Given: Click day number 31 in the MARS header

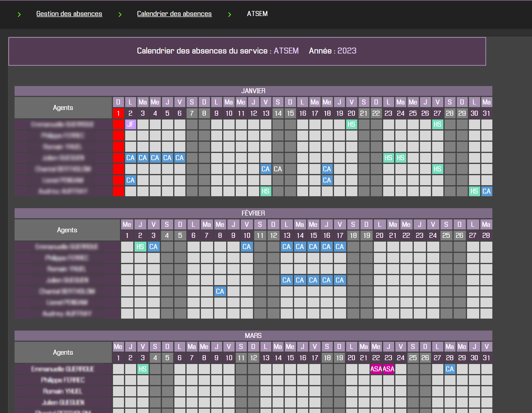Looking at the screenshot, I should pyautogui.click(x=487, y=358).
